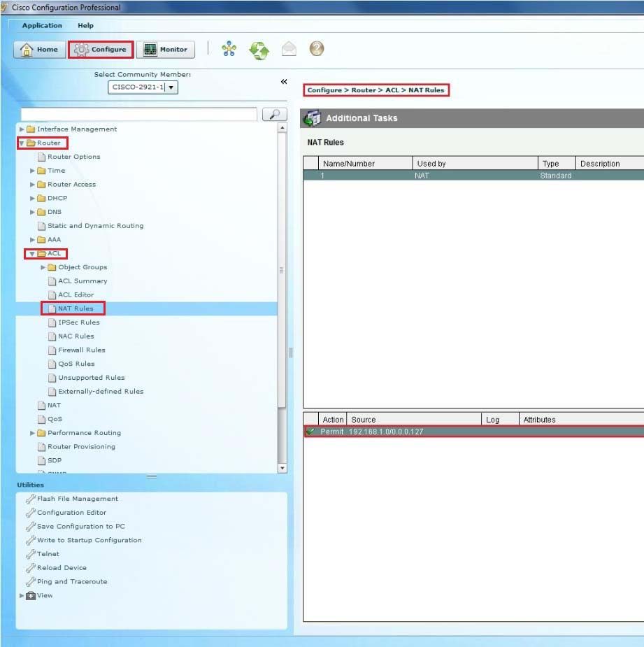Click the Configure toolbar button

[x=101, y=50]
